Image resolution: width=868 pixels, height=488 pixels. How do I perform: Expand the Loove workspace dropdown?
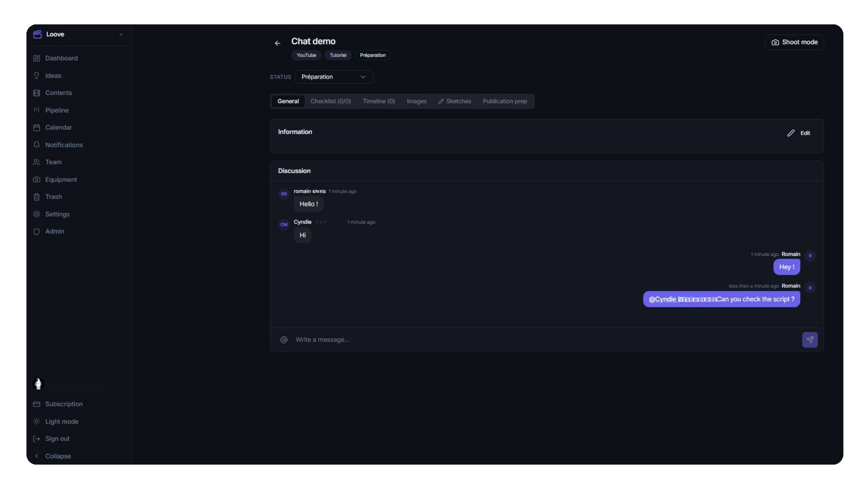(x=121, y=34)
